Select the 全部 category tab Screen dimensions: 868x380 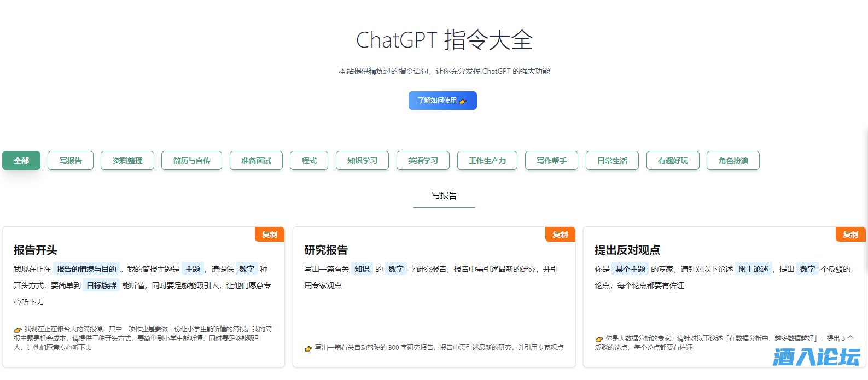point(21,161)
